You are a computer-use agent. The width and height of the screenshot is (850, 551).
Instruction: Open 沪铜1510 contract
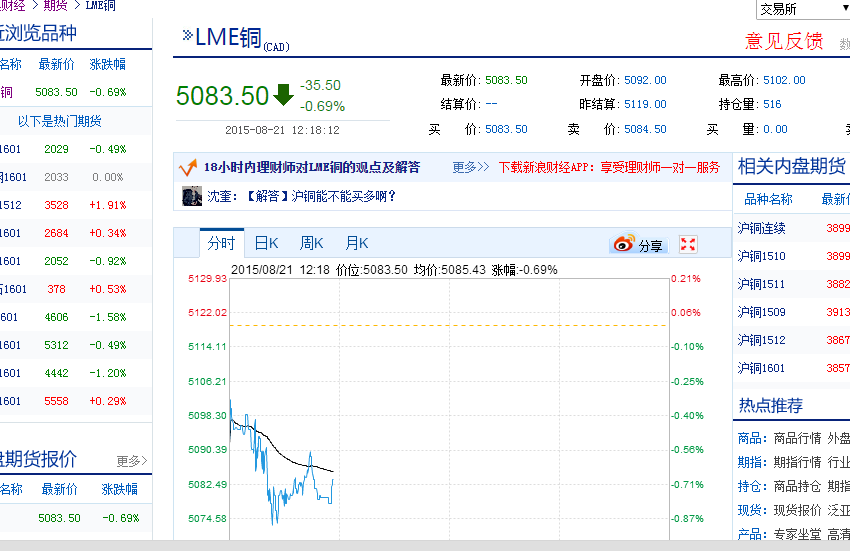click(761, 256)
